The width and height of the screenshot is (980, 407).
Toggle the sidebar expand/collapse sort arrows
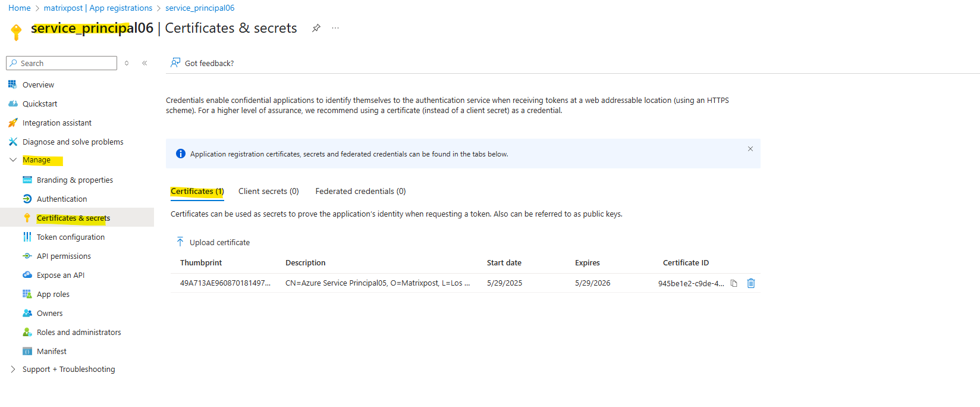point(127,63)
